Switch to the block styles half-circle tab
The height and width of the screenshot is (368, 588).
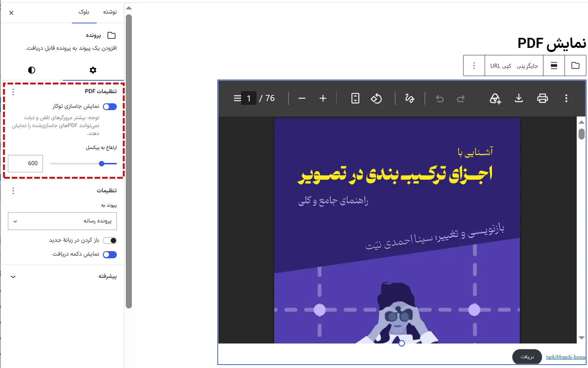(32, 70)
